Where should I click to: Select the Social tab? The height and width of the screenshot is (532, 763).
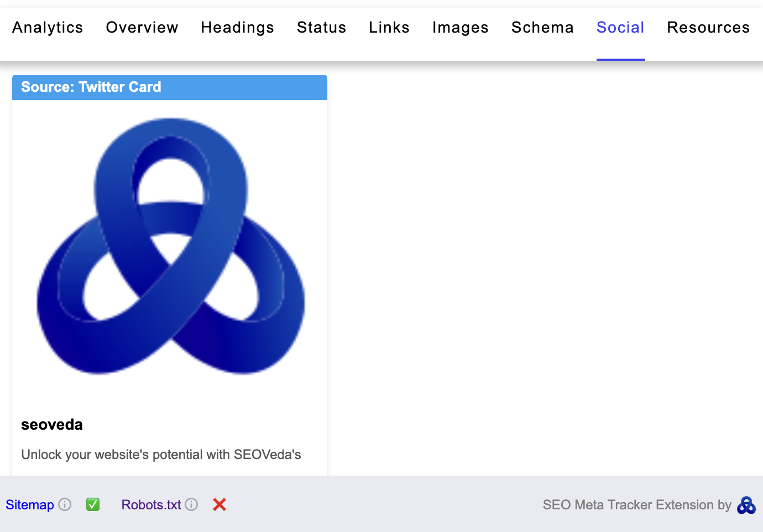click(x=620, y=28)
